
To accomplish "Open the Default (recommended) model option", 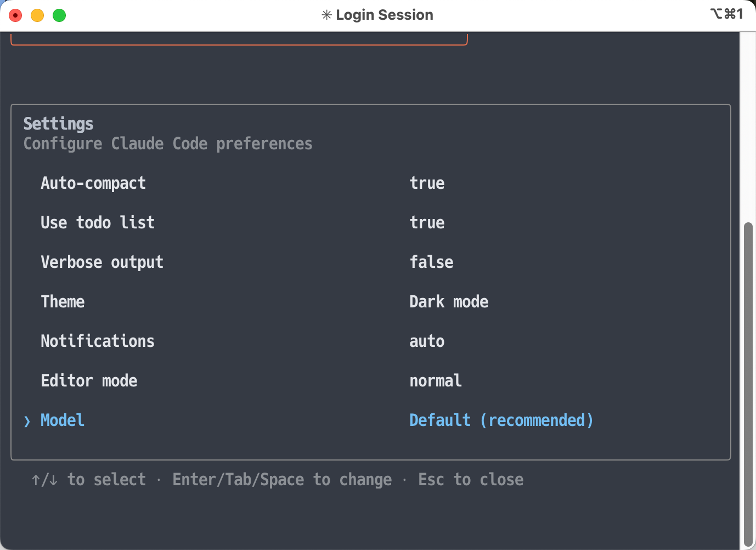I will [501, 420].
